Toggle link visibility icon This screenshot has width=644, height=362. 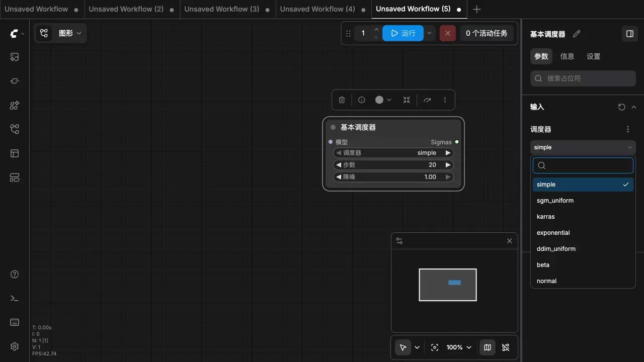(506, 347)
